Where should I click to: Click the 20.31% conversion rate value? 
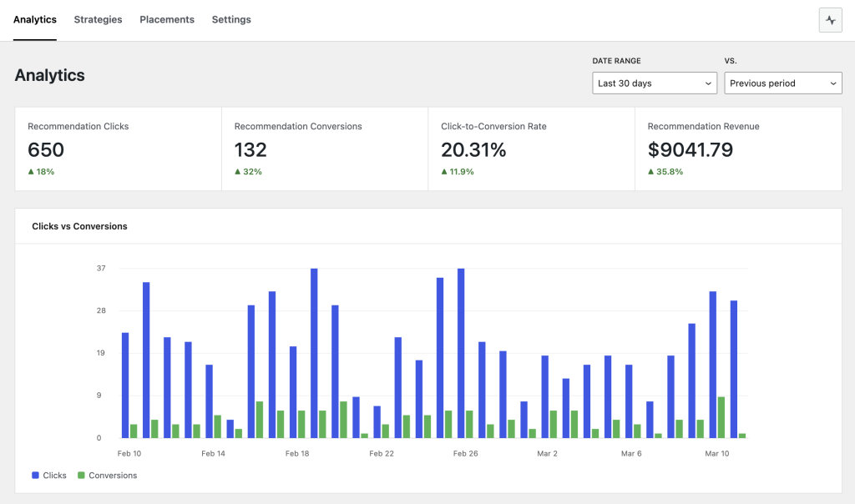(473, 150)
